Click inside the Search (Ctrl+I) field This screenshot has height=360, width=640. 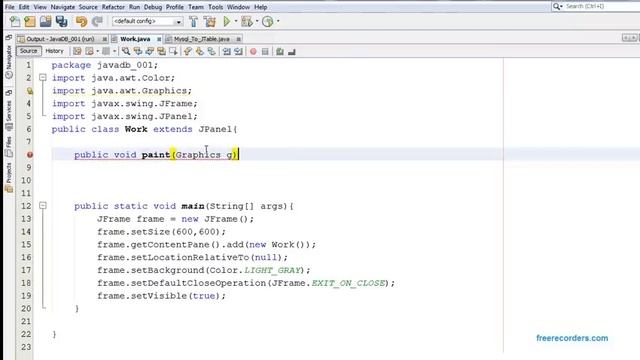coord(602,6)
